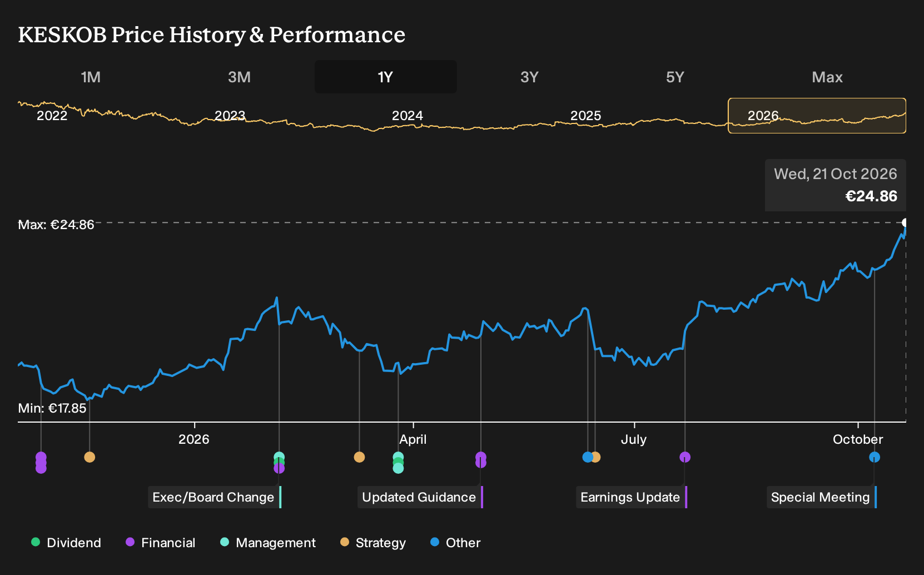The width and height of the screenshot is (924, 575).
Task: Click the 2025 label in overview chart
Action: coord(585,116)
